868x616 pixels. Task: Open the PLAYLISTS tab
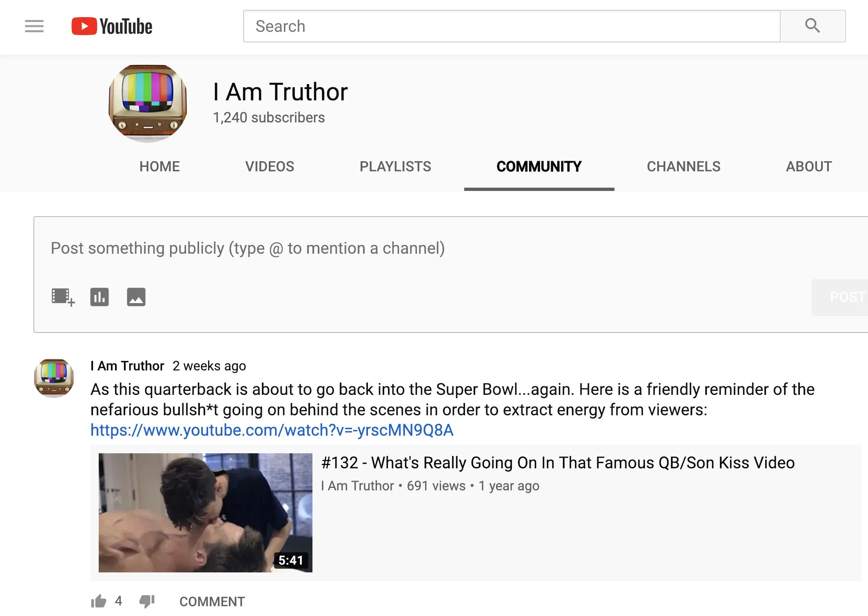click(x=395, y=166)
